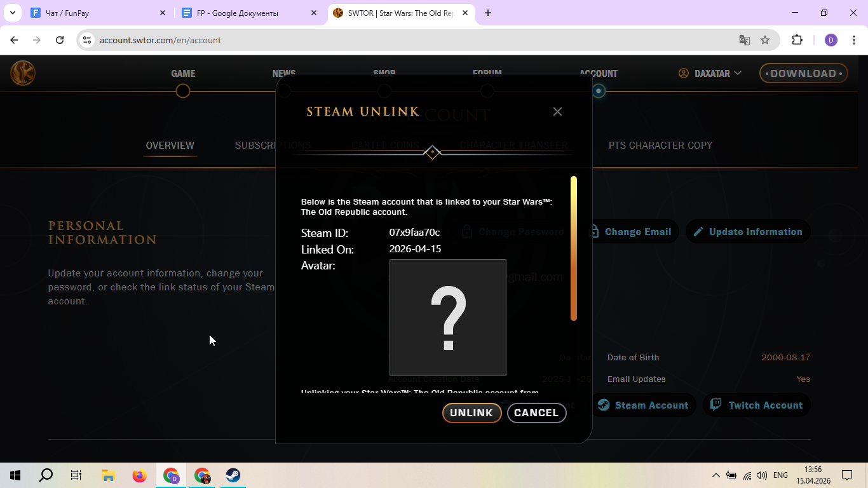Click the Steam Unlink dialog scrollbar
The width and height of the screenshot is (868, 488).
(x=574, y=248)
